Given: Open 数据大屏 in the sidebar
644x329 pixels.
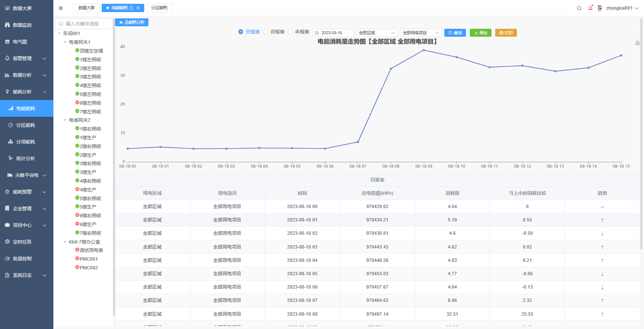Looking at the screenshot, I should click(27, 8).
